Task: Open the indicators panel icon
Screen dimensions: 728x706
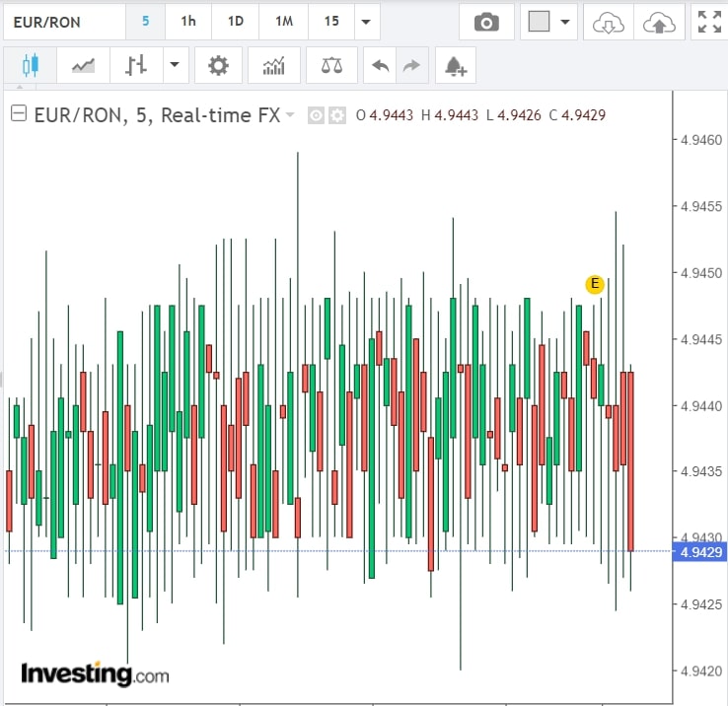Action: pos(274,66)
